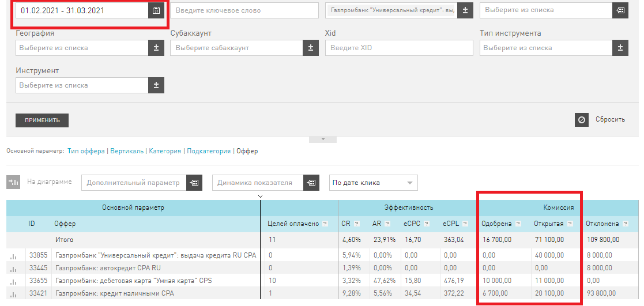Show chart for offer 33421 row

(x=13, y=294)
